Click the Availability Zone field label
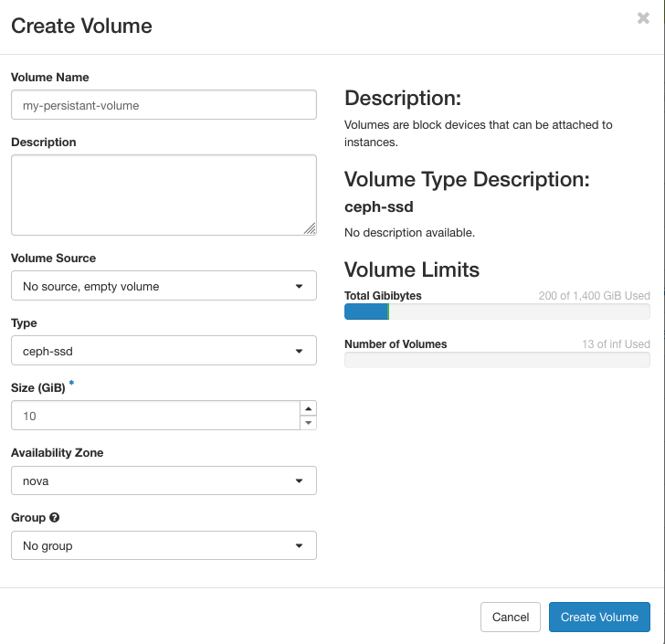Viewport: 665px width, 644px height. tap(57, 453)
